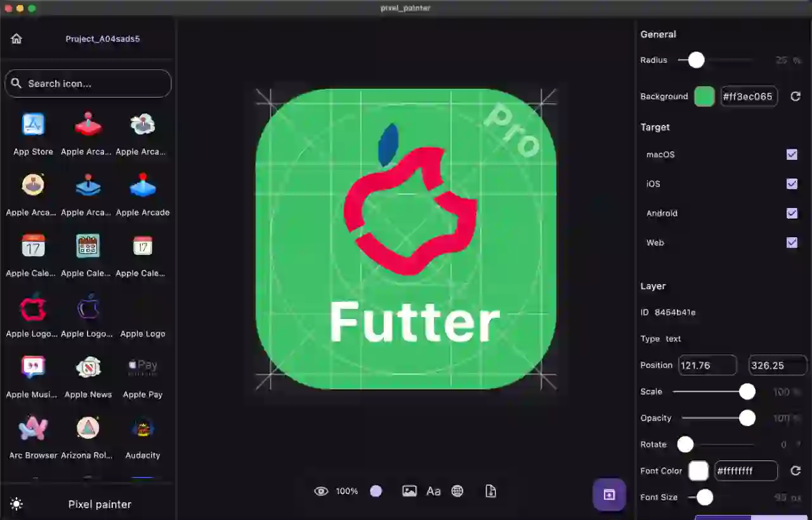Click the home icon above the sidebar
The width and height of the screenshot is (812, 520).
[x=16, y=38]
